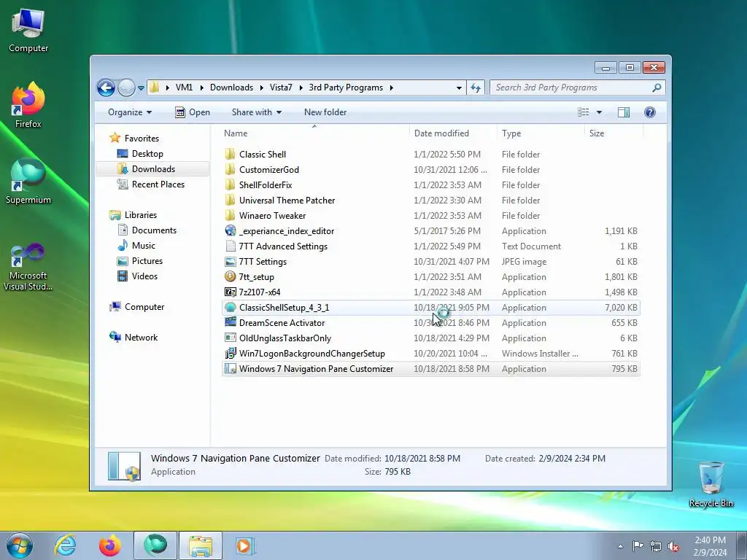Launch Windows Media Player from taskbar
Screen dimensions: 747x560
(x=245, y=545)
